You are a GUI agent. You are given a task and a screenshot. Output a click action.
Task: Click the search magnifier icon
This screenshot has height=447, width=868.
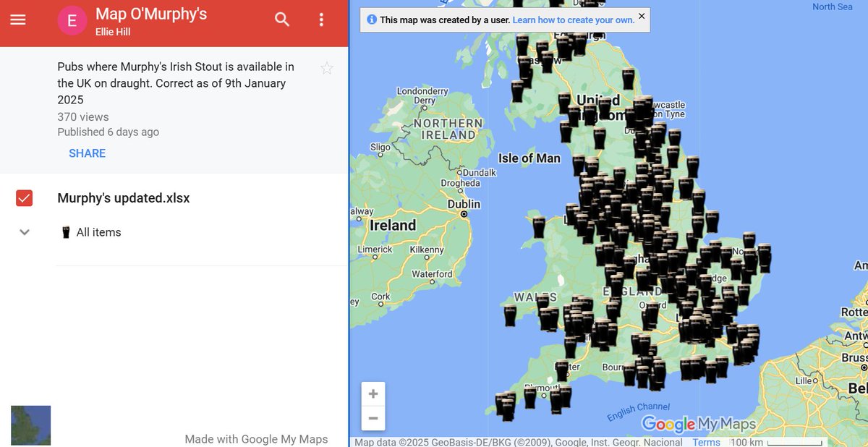click(x=282, y=20)
